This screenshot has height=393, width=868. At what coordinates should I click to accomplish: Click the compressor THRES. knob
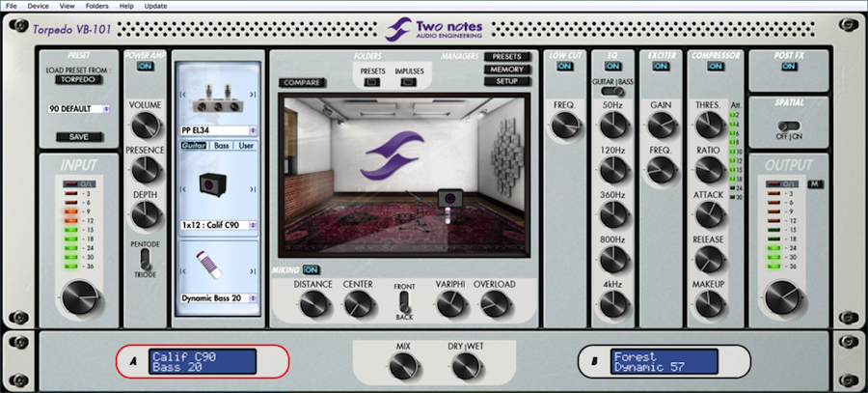pos(709,126)
